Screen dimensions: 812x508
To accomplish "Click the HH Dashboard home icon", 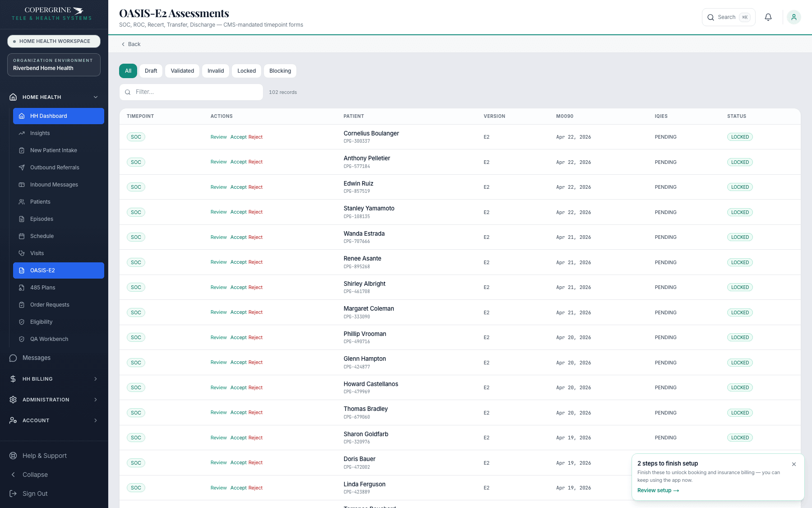I will click(x=22, y=116).
